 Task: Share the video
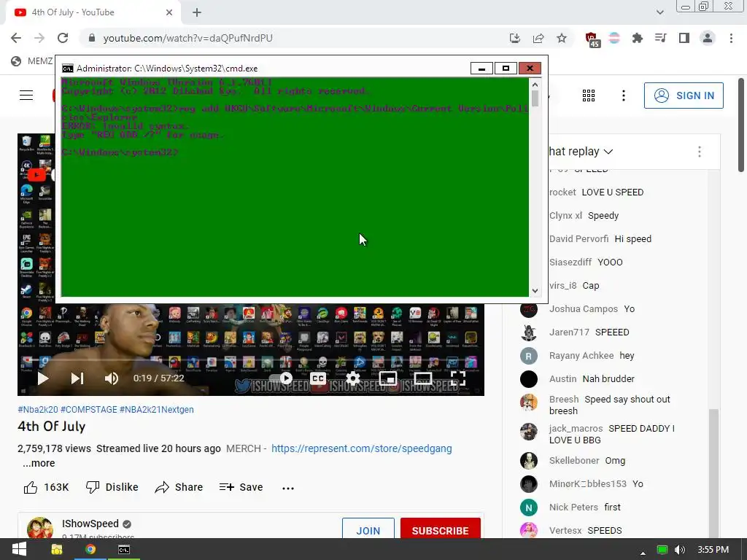point(179,487)
